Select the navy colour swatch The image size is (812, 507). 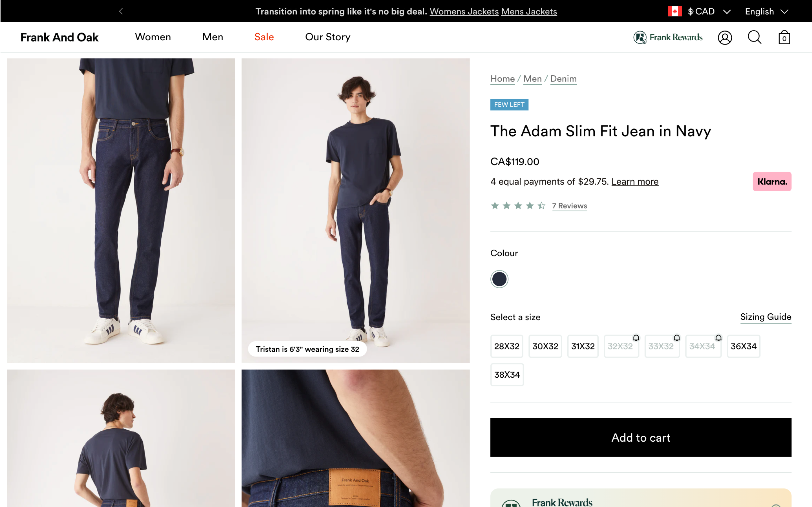pyautogui.click(x=499, y=279)
